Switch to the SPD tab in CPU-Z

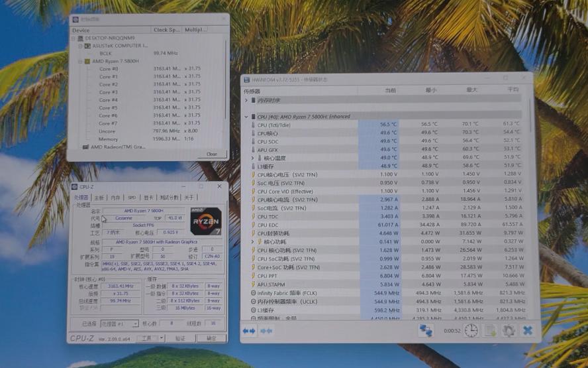coord(132,198)
